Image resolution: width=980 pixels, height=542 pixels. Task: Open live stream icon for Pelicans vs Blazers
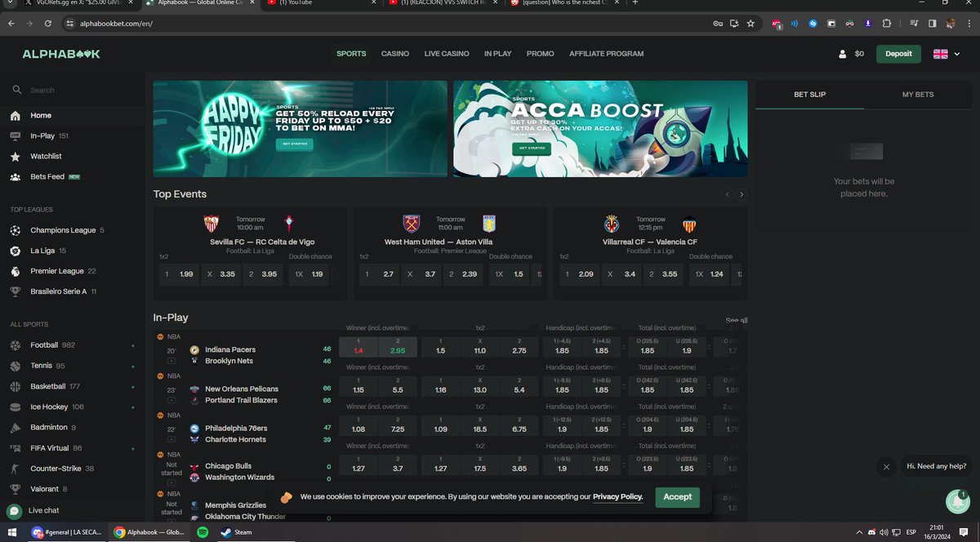171,399
